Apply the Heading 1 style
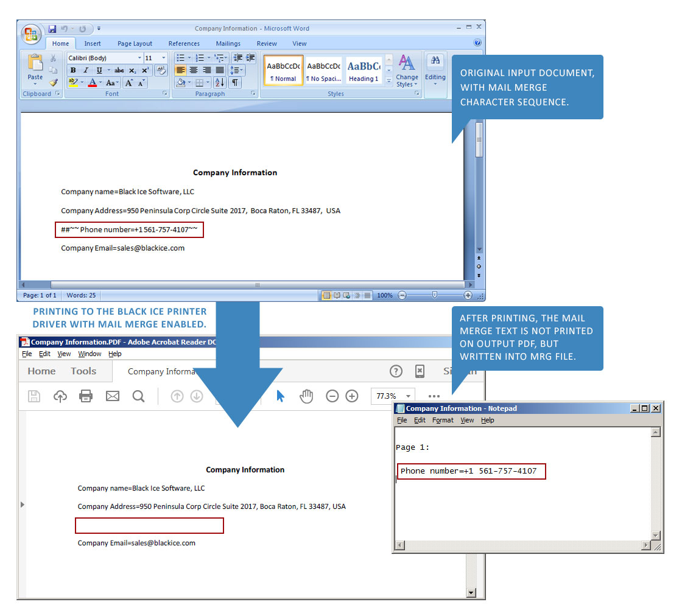Viewport: 682px width, 616px height. [x=364, y=71]
